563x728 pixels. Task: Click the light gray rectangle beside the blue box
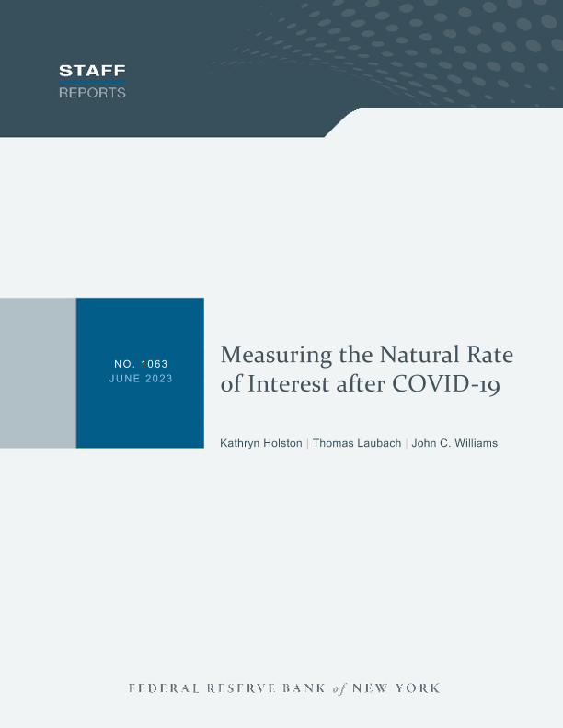pos(38,372)
